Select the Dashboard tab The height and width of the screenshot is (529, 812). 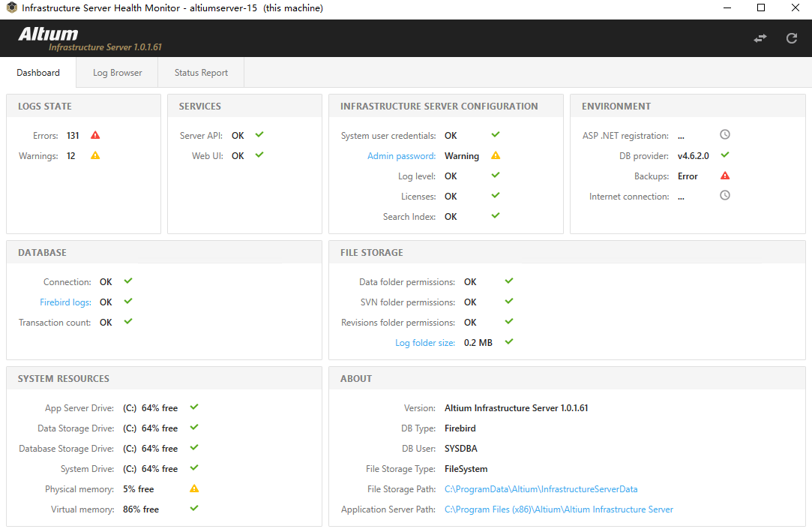coord(38,73)
